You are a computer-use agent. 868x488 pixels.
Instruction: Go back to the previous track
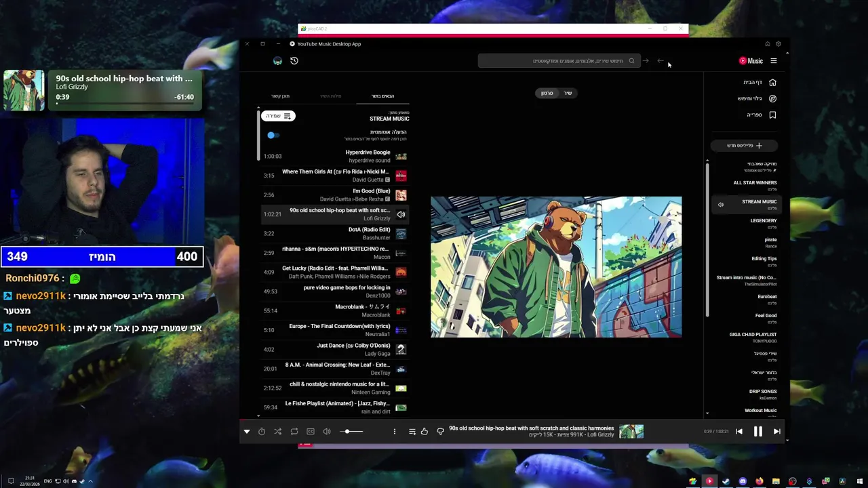tap(739, 431)
